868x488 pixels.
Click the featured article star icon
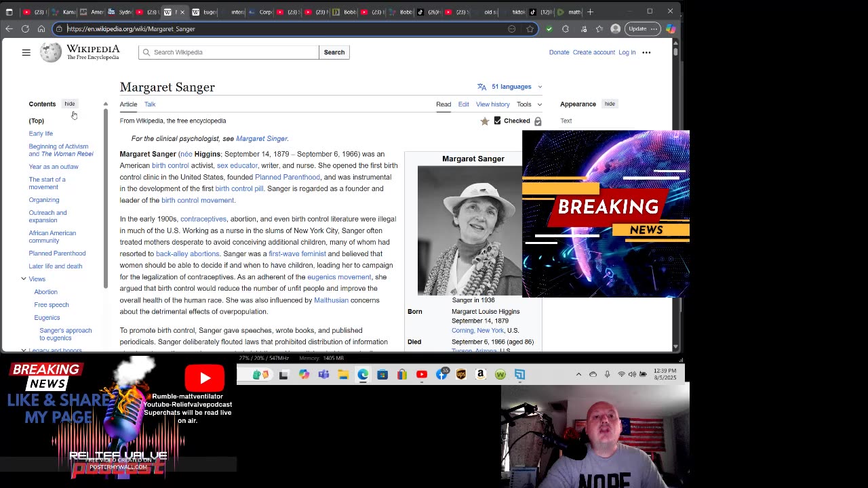pos(484,121)
